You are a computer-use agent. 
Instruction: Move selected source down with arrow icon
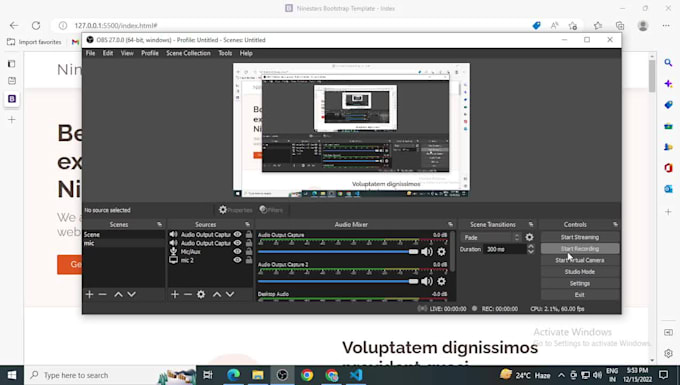(230, 294)
